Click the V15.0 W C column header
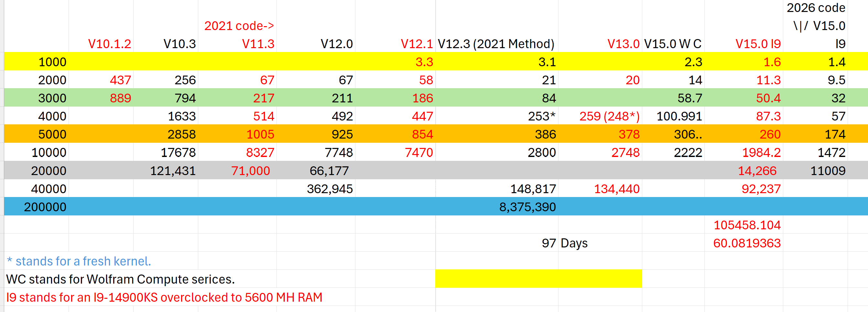This screenshot has width=868, height=312. (673, 44)
